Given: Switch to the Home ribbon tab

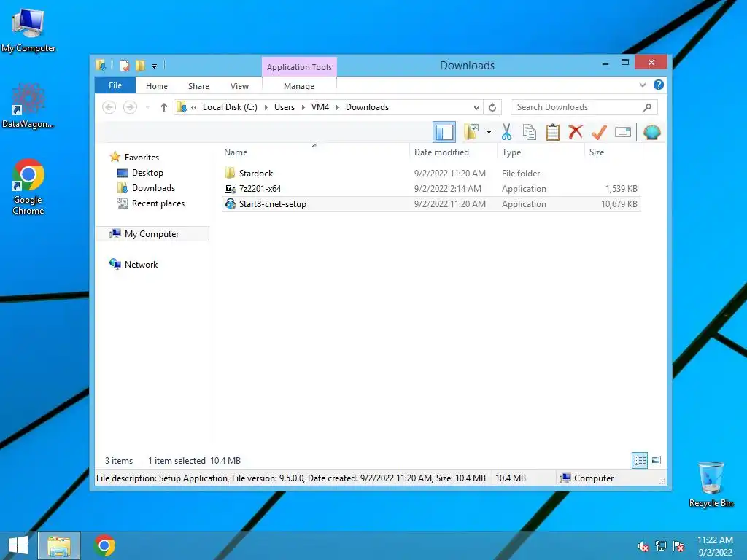Looking at the screenshot, I should pyautogui.click(x=157, y=86).
